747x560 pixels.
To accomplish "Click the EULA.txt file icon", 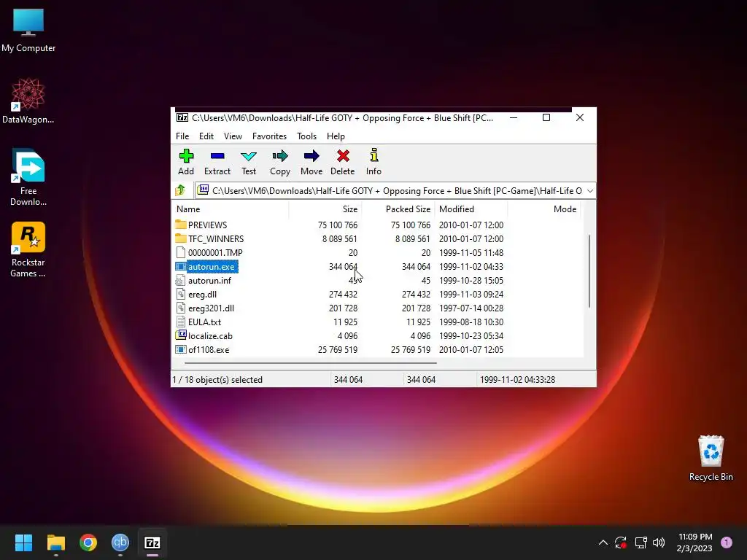I will (181, 322).
